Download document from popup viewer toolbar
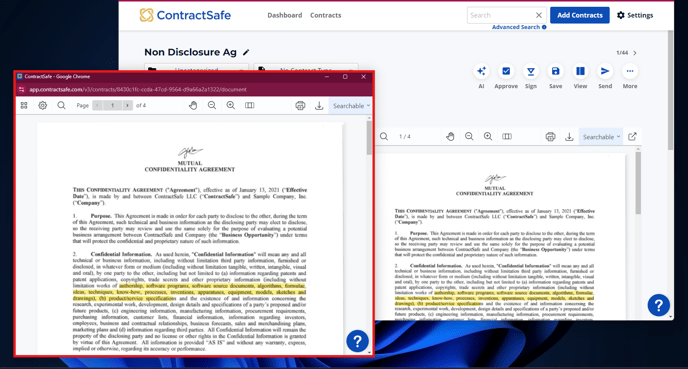 tap(319, 106)
